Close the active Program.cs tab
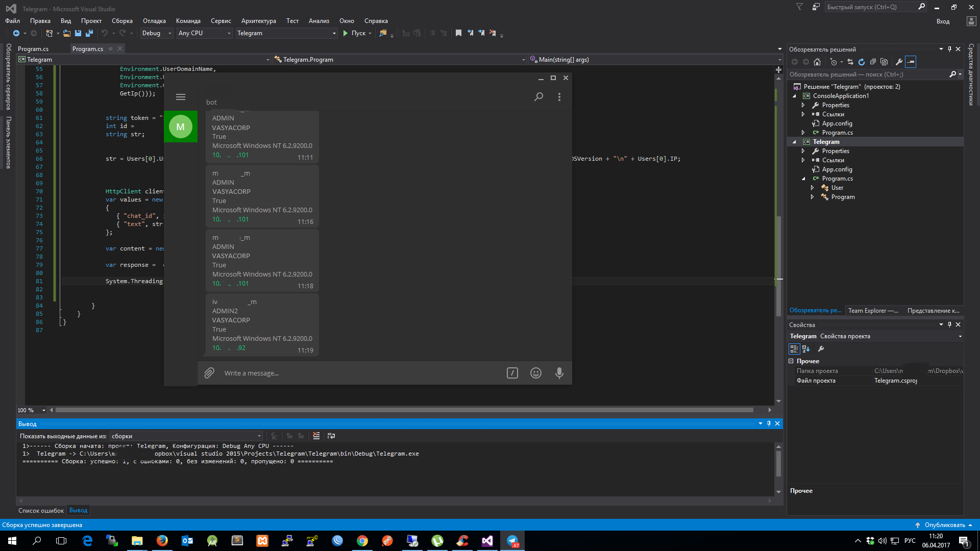The height and width of the screenshot is (551, 980). (120, 49)
